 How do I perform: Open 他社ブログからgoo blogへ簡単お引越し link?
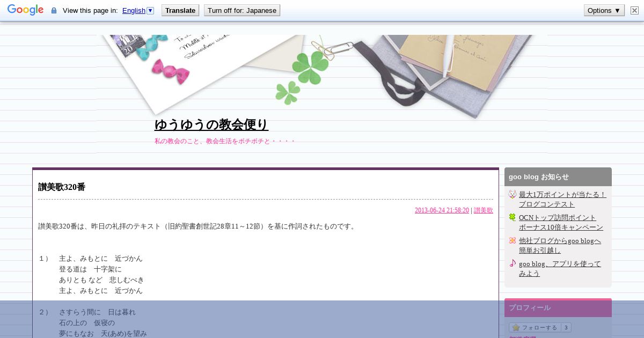(x=560, y=245)
